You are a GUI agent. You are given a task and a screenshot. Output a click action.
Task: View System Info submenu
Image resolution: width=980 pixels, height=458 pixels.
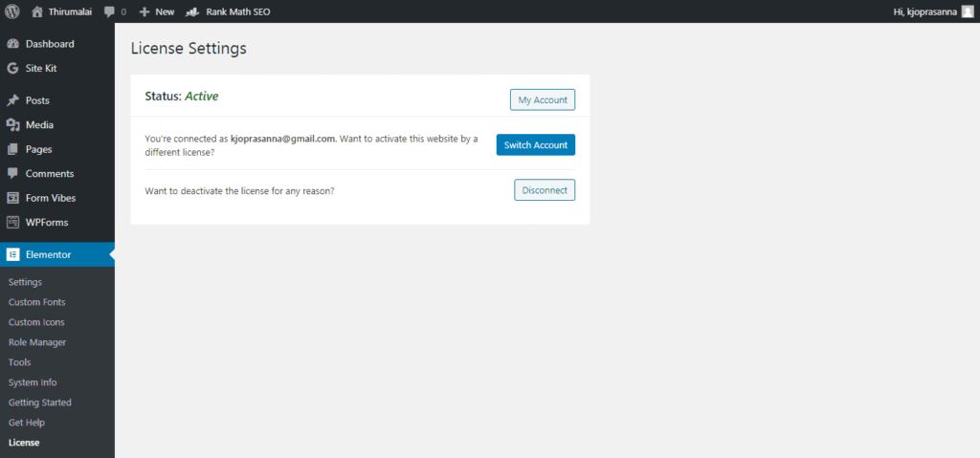(33, 382)
